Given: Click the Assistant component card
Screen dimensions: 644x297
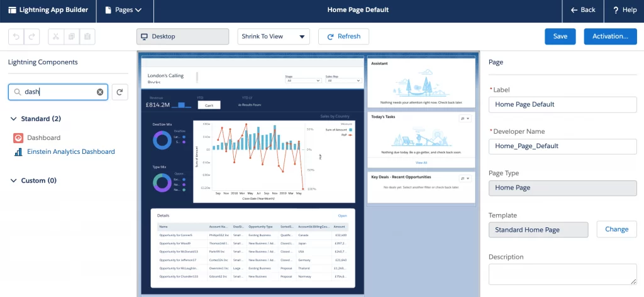Looking at the screenshot, I should point(421,84).
